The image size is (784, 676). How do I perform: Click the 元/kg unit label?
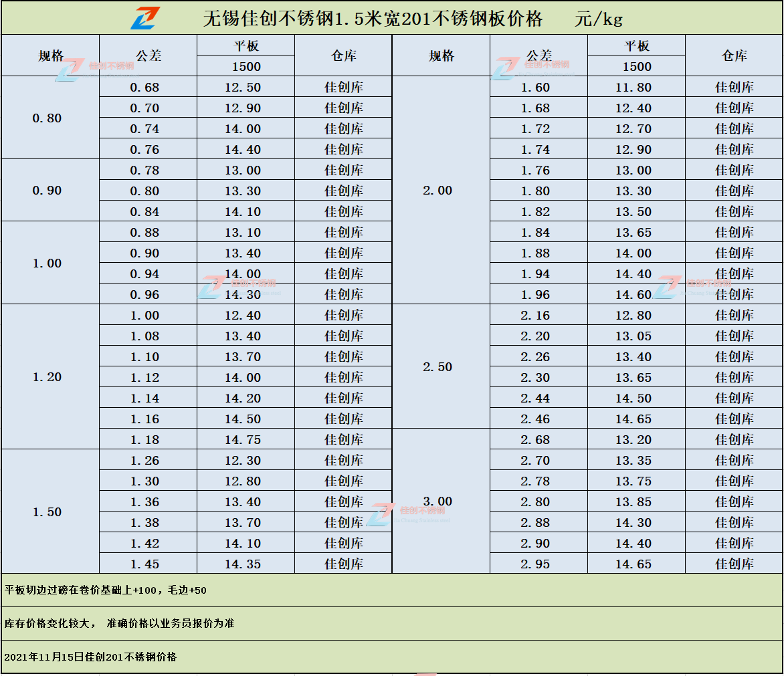pos(599,19)
